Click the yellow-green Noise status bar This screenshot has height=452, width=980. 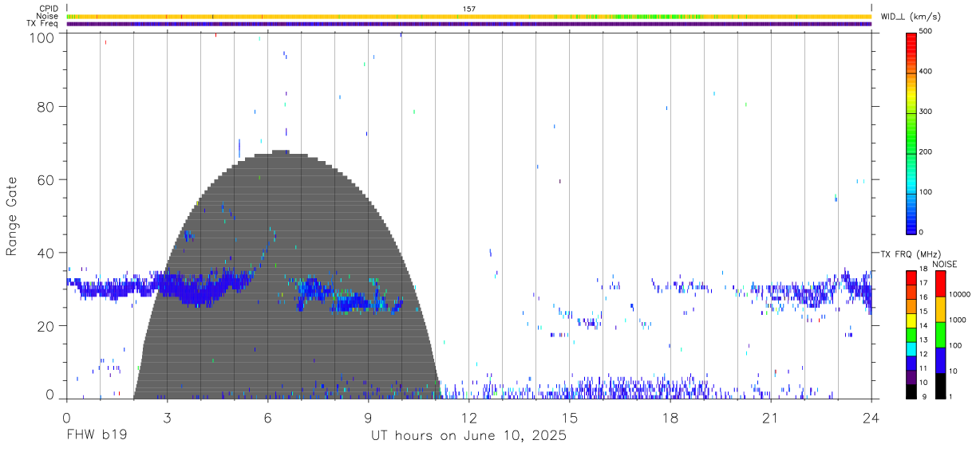tap(469, 16)
